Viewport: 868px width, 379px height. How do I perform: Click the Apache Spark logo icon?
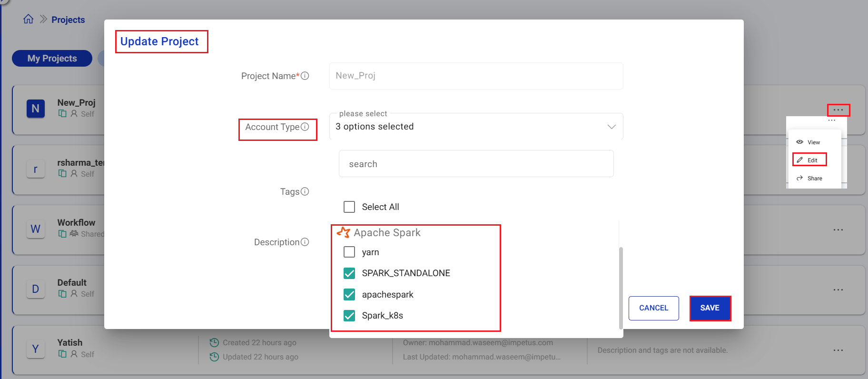[344, 232]
